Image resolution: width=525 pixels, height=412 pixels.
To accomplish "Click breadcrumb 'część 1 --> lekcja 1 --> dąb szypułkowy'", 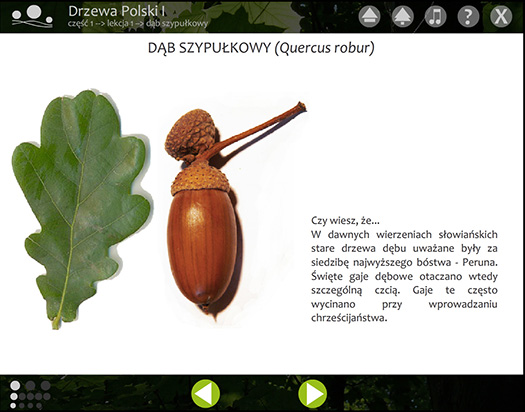I will [x=138, y=24].
